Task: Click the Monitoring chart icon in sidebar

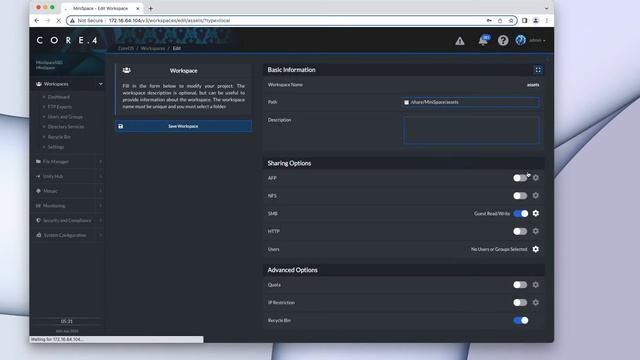Action: [x=38, y=206]
